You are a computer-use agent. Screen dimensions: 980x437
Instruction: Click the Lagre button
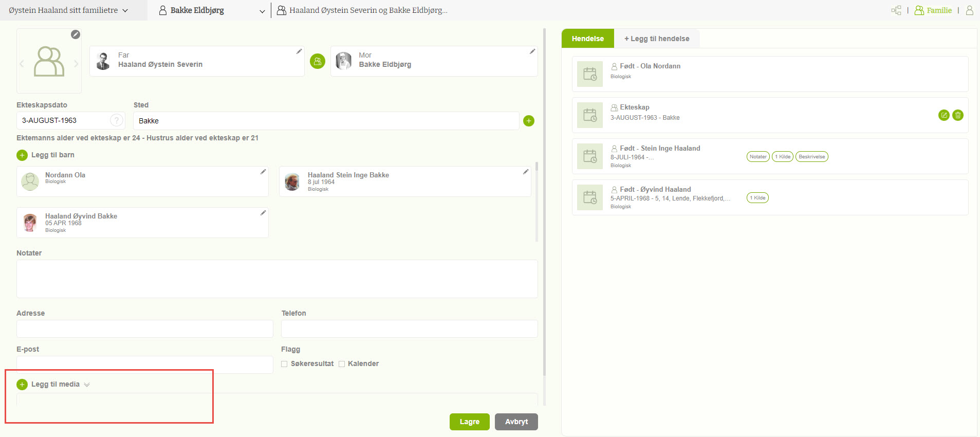coord(469,422)
